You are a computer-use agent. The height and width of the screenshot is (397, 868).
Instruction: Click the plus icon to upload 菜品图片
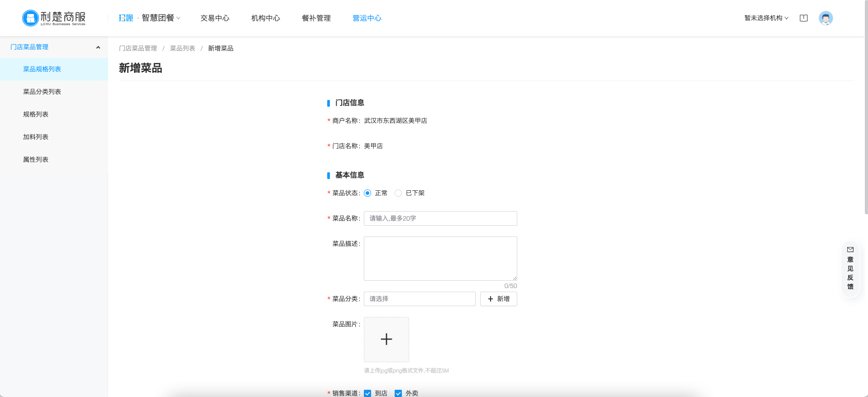click(386, 340)
